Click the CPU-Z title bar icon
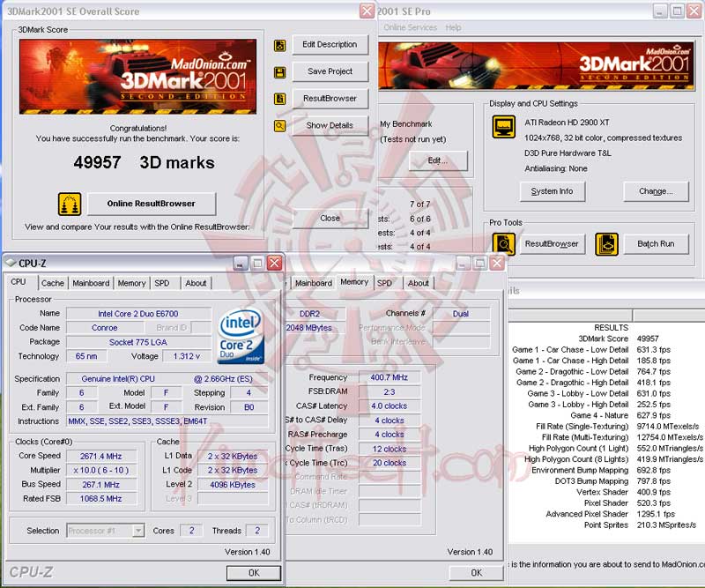The width and height of the screenshot is (705, 588). click(x=11, y=263)
